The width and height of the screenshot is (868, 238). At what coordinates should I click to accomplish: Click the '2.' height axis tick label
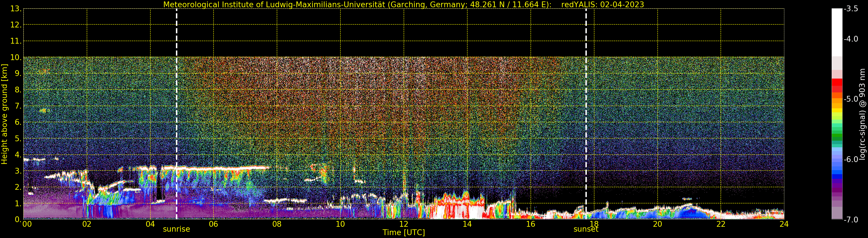pyautogui.click(x=18, y=187)
